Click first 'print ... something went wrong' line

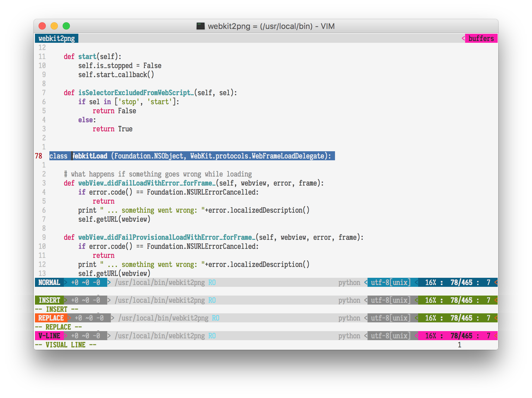[194, 210]
